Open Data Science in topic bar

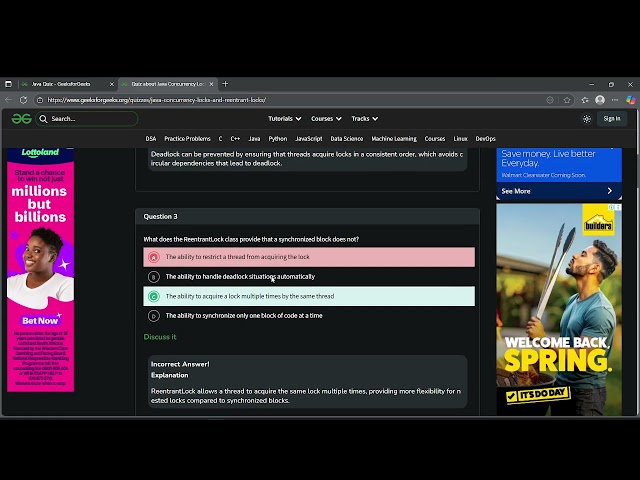[x=347, y=139]
